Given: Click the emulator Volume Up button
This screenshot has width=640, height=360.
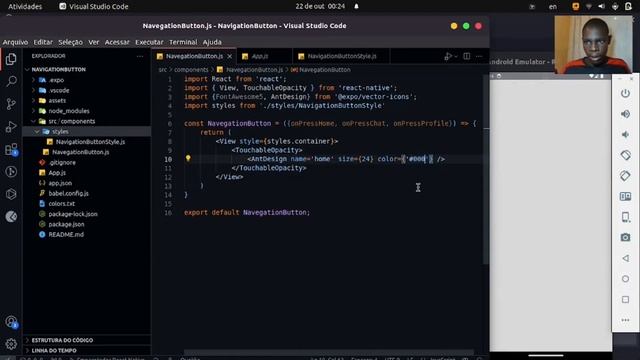Looking at the screenshot, I should click(625, 114).
